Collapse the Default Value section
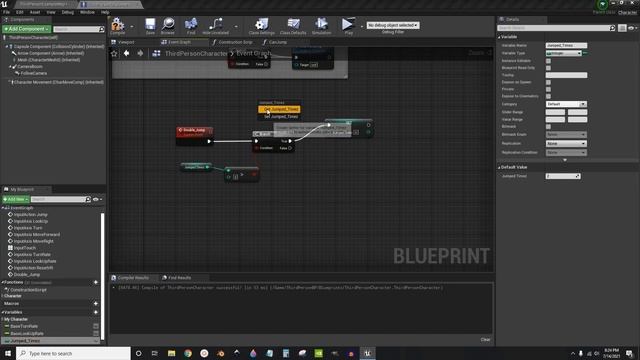 click(499, 167)
